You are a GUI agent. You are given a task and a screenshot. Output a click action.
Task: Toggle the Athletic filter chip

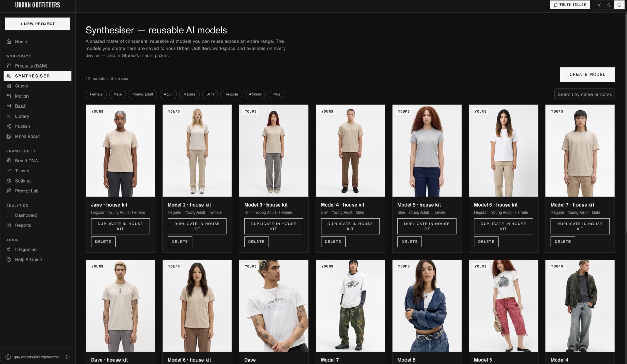[x=255, y=94]
